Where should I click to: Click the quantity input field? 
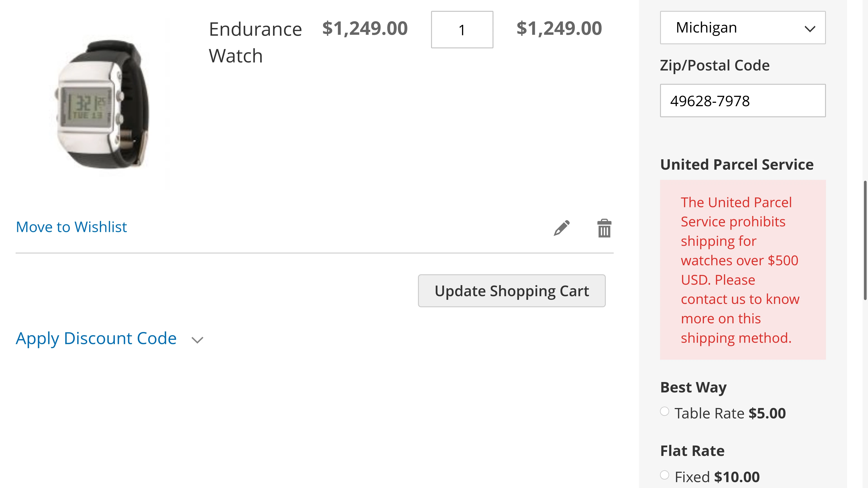462,30
